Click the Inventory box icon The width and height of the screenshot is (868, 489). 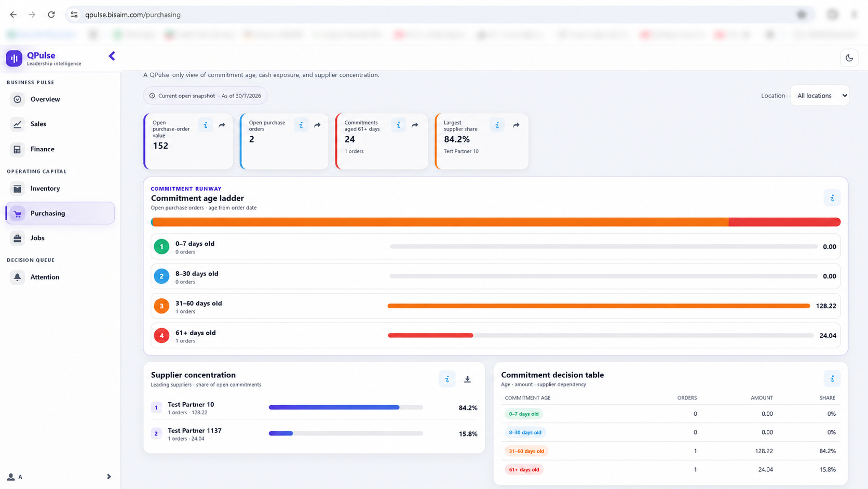tap(17, 189)
